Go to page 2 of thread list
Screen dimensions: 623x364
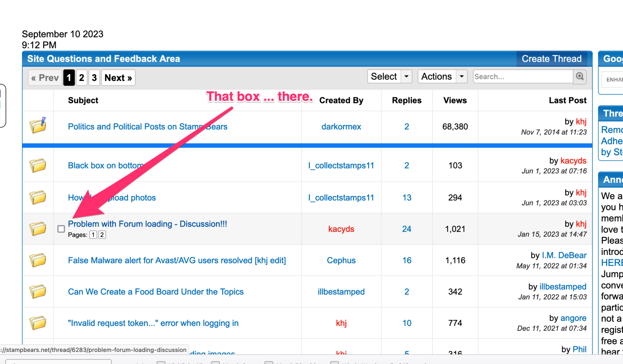(81, 78)
